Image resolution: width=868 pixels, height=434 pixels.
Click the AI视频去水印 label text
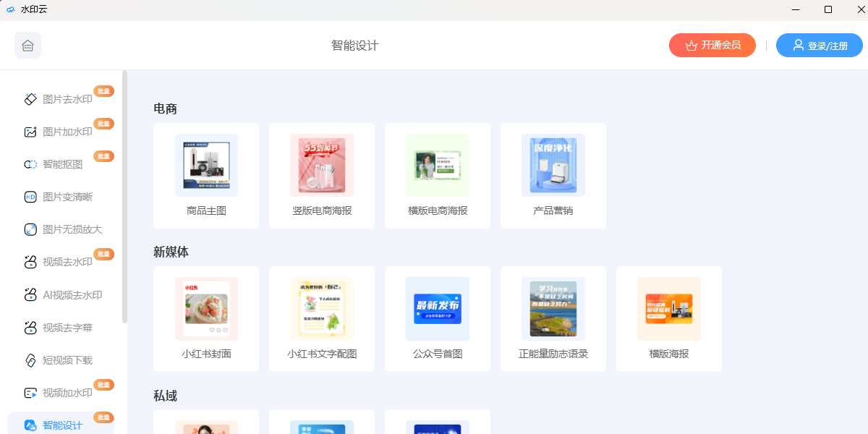coord(72,295)
